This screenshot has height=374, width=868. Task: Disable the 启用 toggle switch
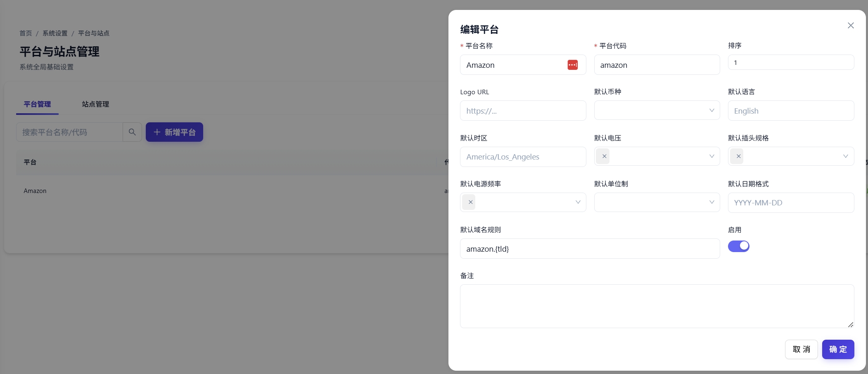pyautogui.click(x=739, y=246)
